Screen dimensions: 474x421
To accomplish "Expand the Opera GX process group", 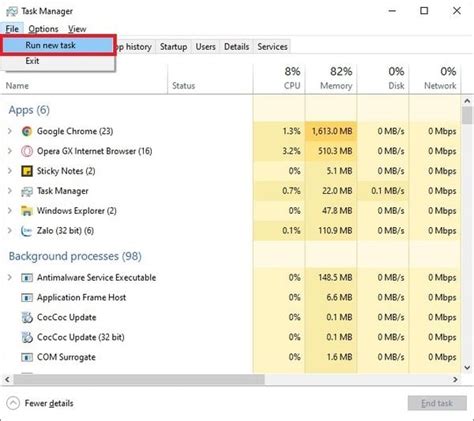I will [x=10, y=151].
